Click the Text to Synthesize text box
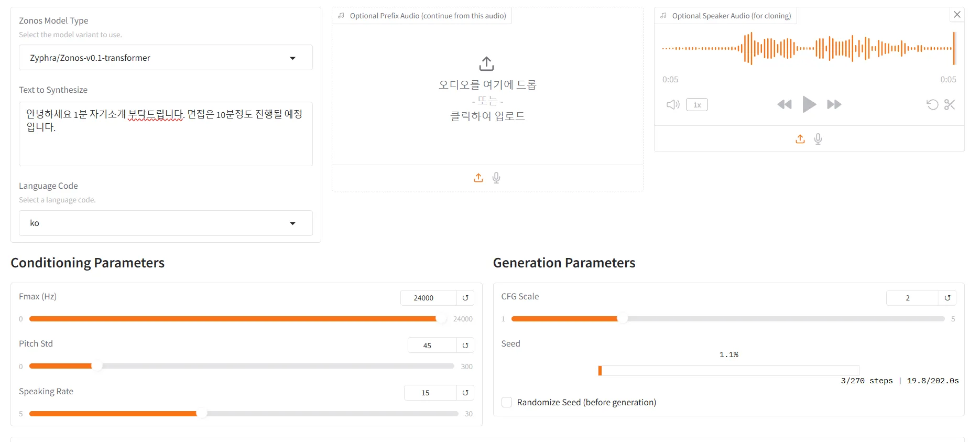 166,134
